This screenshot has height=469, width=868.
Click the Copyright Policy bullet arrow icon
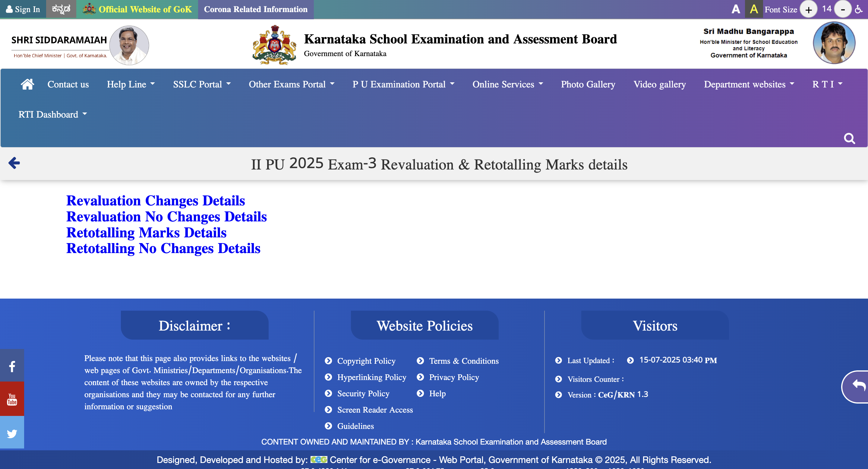[328, 361]
